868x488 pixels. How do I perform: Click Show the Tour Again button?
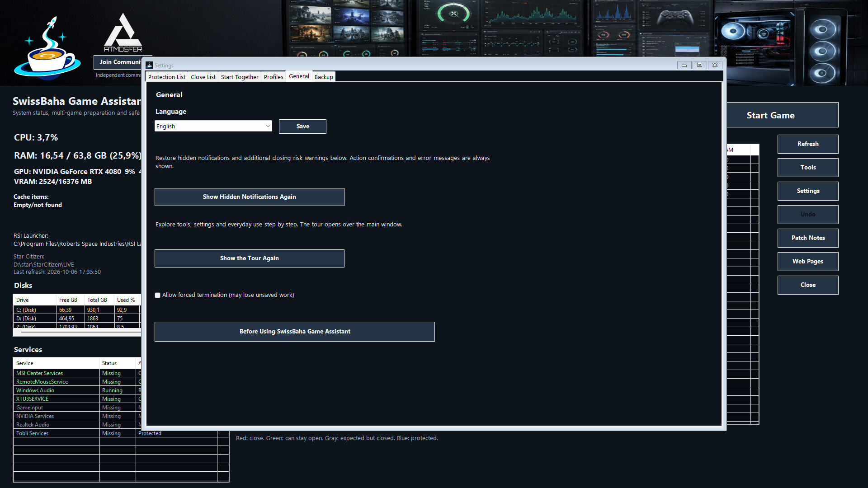coord(250,258)
